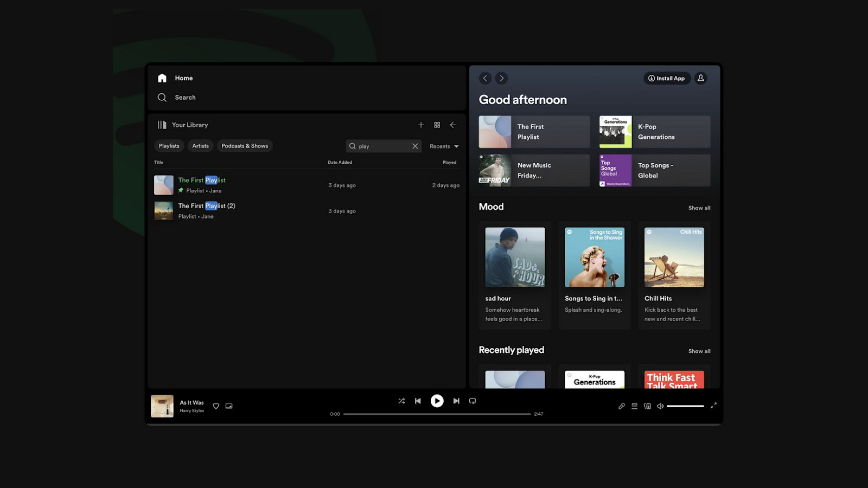Open full screen player view
The width and height of the screenshot is (868, 488).
pos(713,405)
